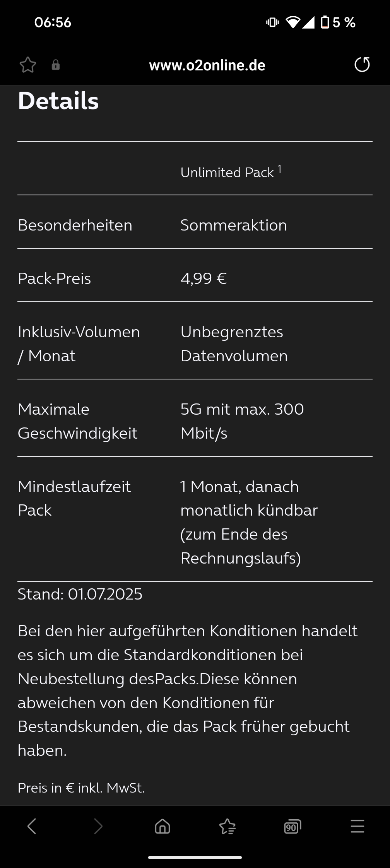390x868 pixels.
Task: Open the browser hamburger menu
Action: coord(357,826)
